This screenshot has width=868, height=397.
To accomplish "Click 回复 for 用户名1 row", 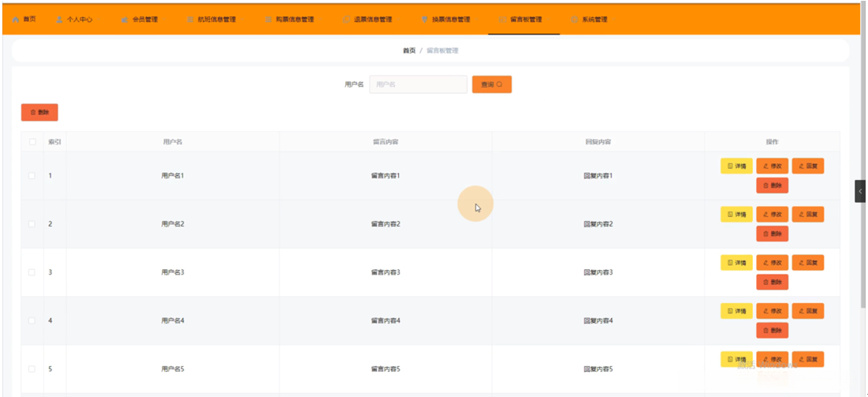I will click(x=807, y=166).
